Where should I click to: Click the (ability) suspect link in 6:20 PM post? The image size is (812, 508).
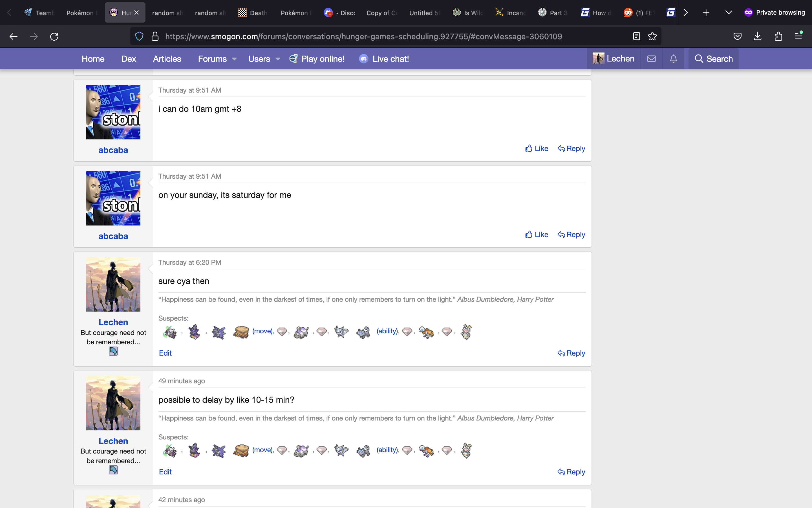387,331
